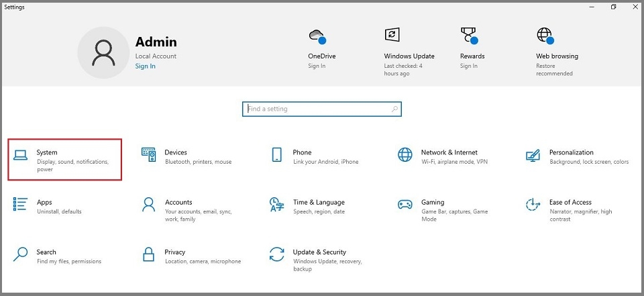Image resolution: width=644 pixels, height=296 pixels.
Task: Open the Accounts settings label
Action: click(178, 202)
